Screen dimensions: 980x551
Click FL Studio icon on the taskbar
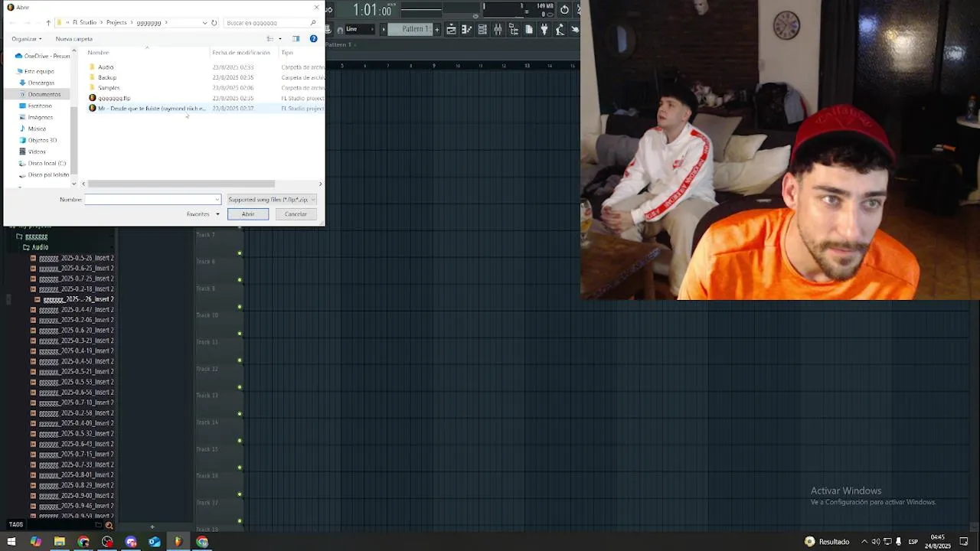tap(178, 542)
